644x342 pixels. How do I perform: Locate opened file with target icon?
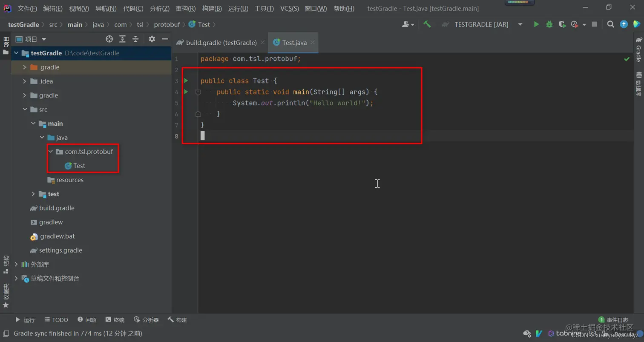(109, 39)
